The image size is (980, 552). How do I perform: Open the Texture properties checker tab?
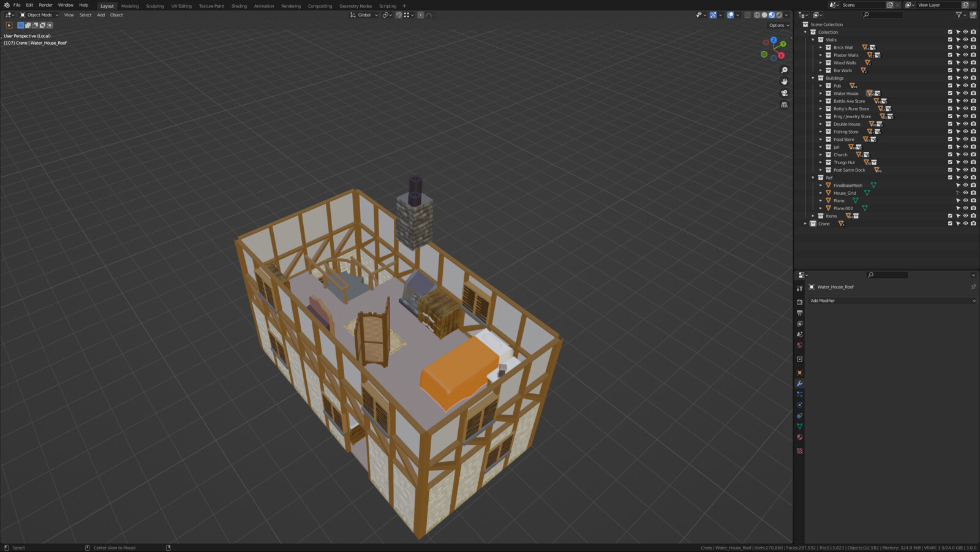[x=799, y=451]
